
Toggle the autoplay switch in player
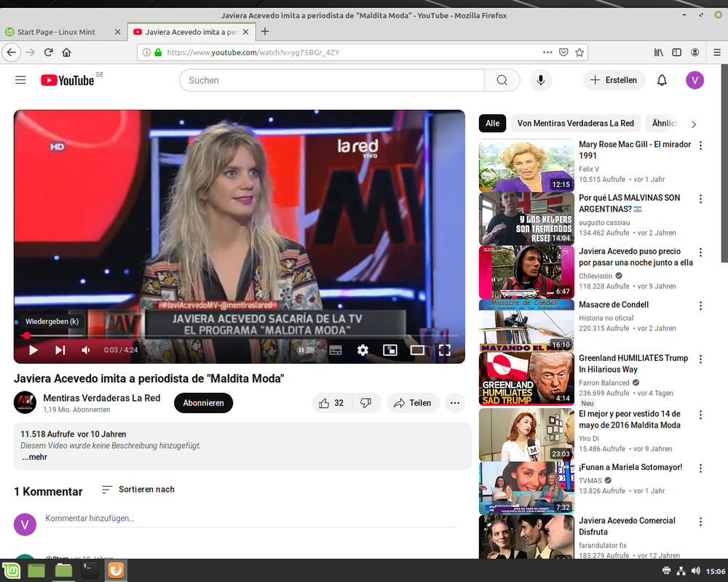click(306, 350)
